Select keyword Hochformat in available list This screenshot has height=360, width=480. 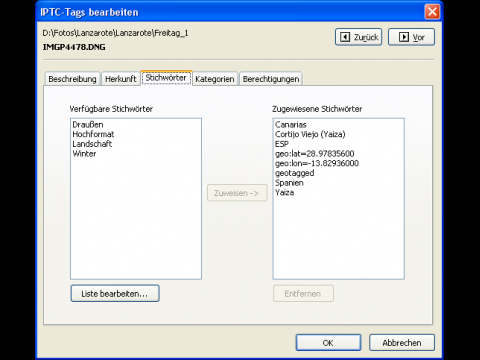[93, 134]
